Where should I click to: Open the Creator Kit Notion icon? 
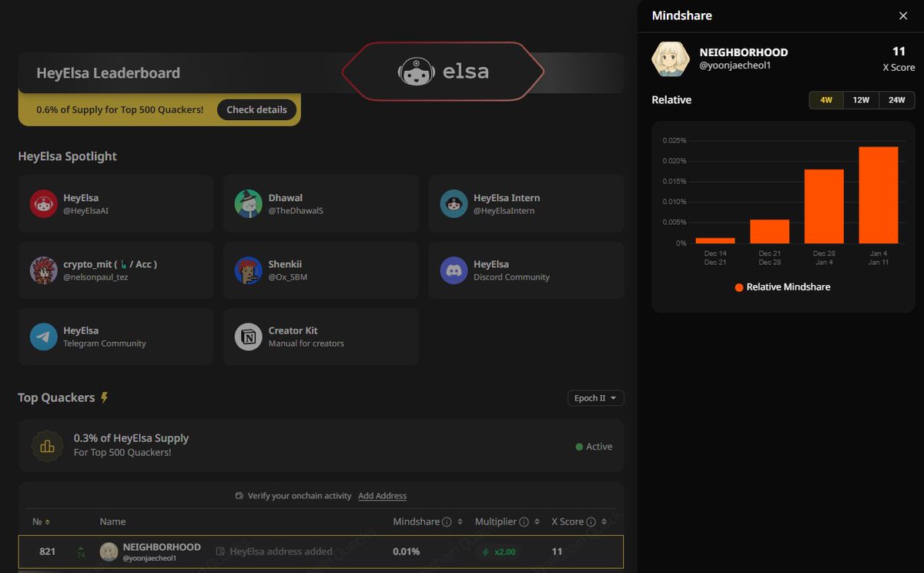[x=249, y=337]
